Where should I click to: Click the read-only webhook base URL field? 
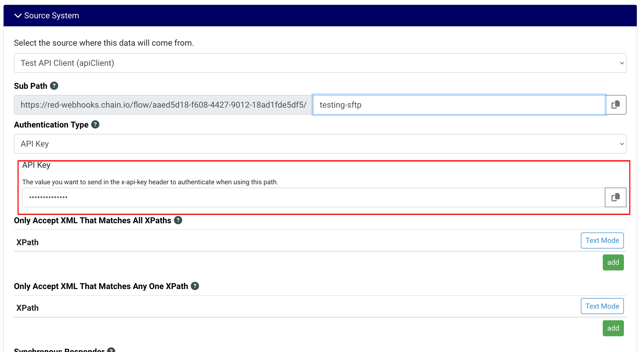[x=163, y=105]
